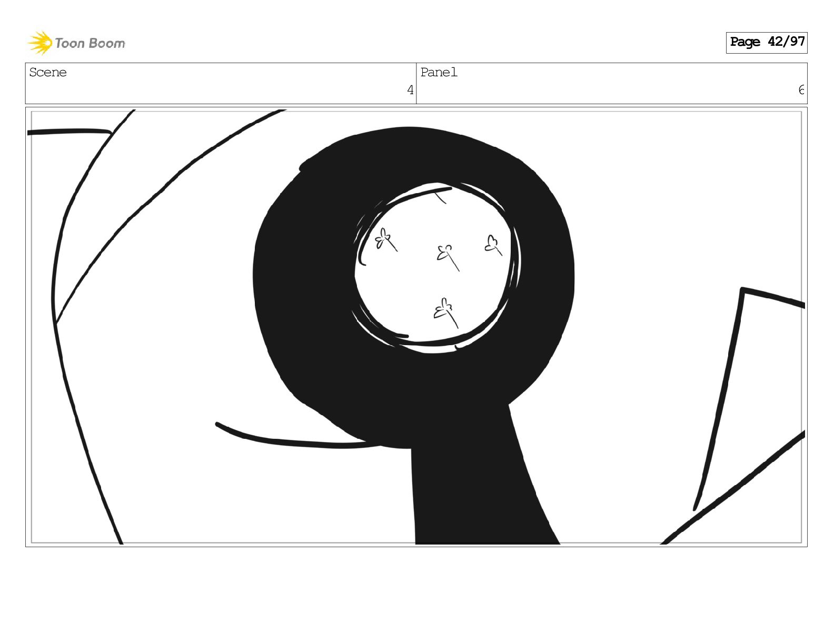Click the 'Page 42/97' label
The image size is (834, 644).
(767, 42)
